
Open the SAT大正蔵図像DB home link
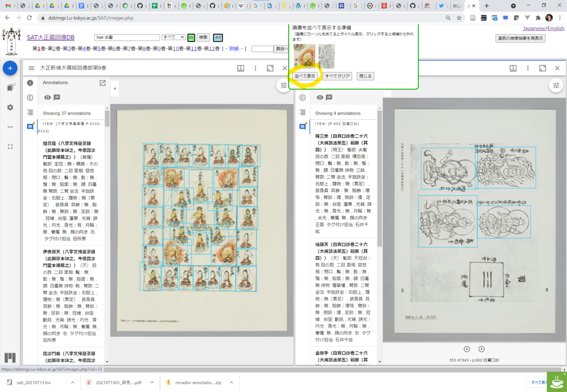click(51, 37)
